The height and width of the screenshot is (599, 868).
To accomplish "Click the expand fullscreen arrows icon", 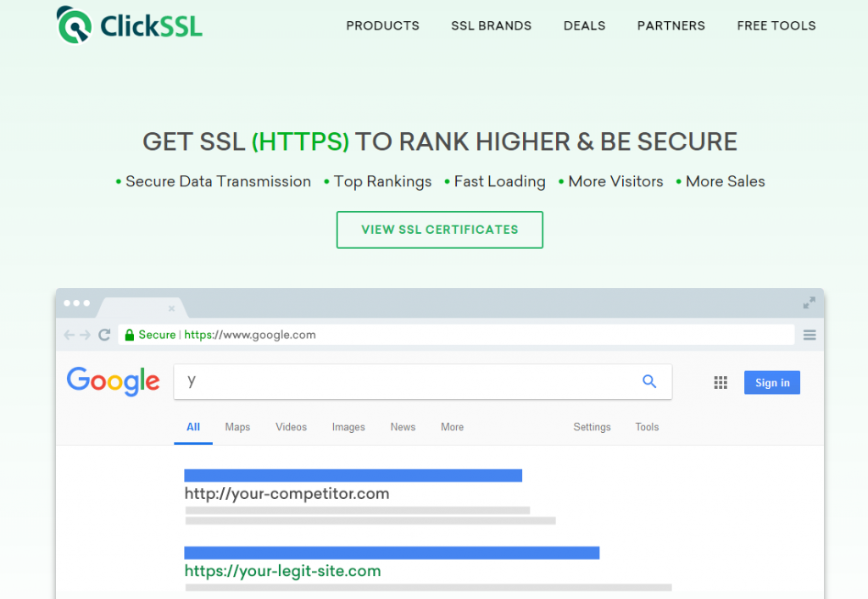I will 810,302.
